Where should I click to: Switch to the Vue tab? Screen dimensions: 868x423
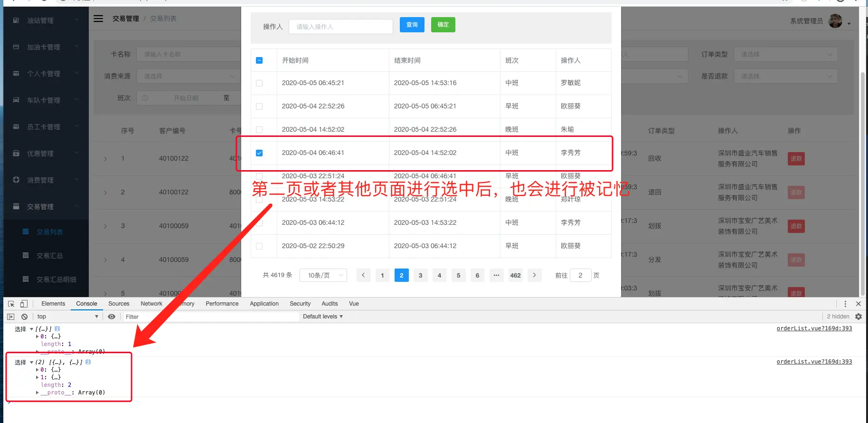[x=354, y=304]
